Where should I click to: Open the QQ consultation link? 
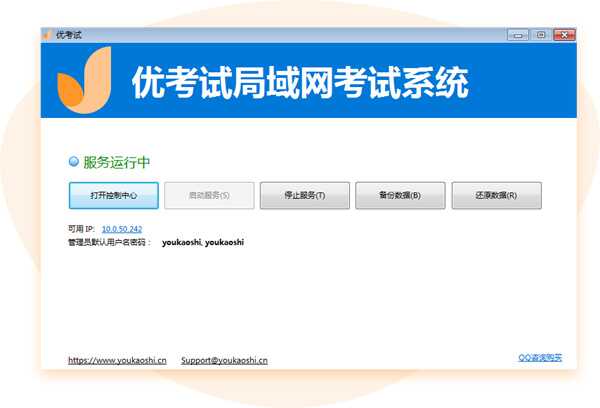point(540,358)
